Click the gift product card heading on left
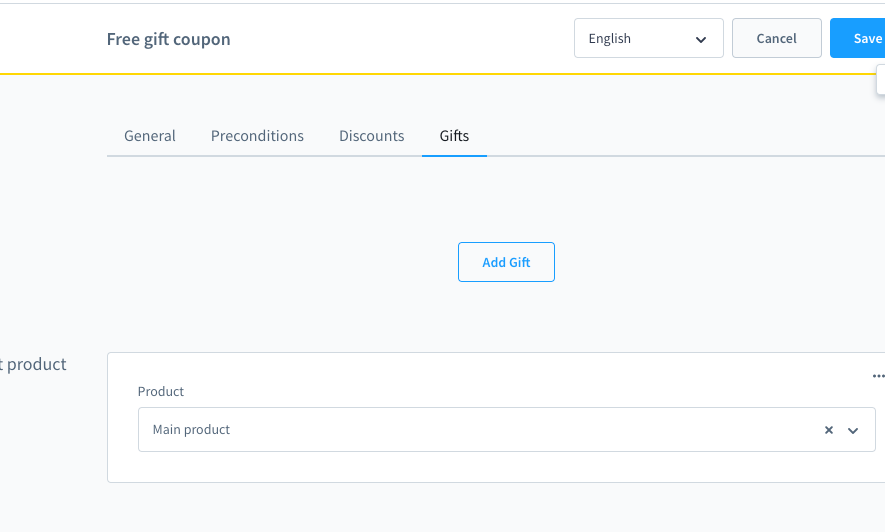Screen dimensions: 885x532 pyautogui.click(x=34, y=364)
